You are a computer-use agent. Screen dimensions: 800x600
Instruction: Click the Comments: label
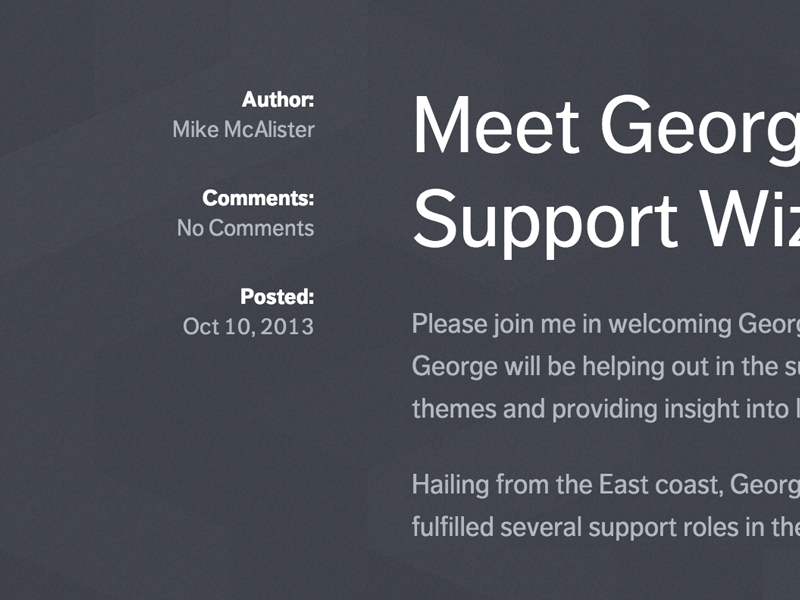[x=258, y=198]
